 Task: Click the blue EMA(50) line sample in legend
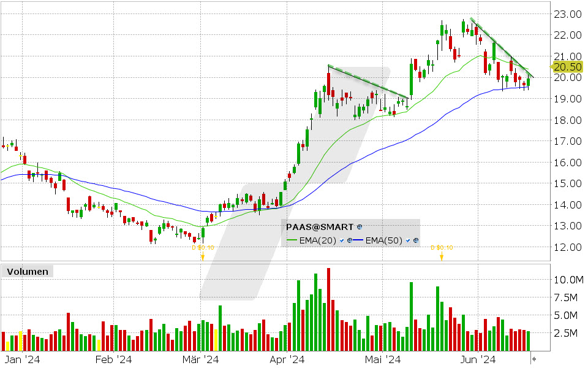[x=358, y=240]
